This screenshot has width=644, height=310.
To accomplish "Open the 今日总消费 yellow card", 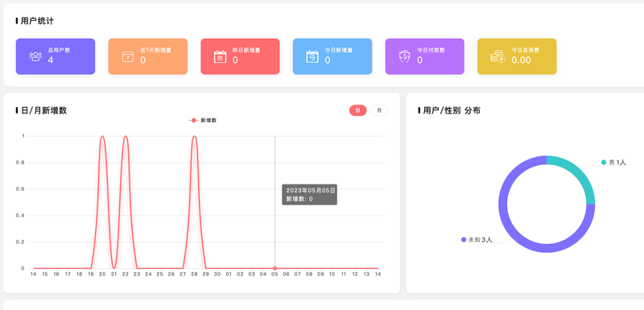I will (517, 56).
